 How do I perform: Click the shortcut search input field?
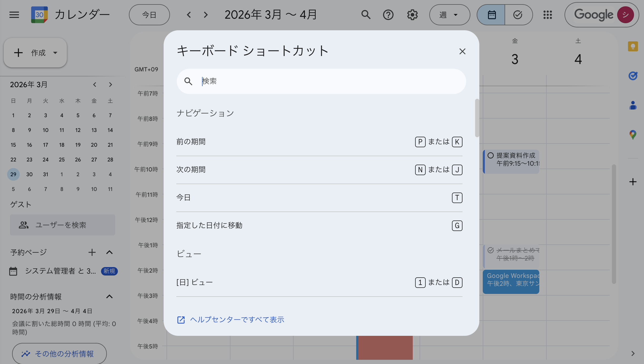pyautogui.click(x=321, y=81)
